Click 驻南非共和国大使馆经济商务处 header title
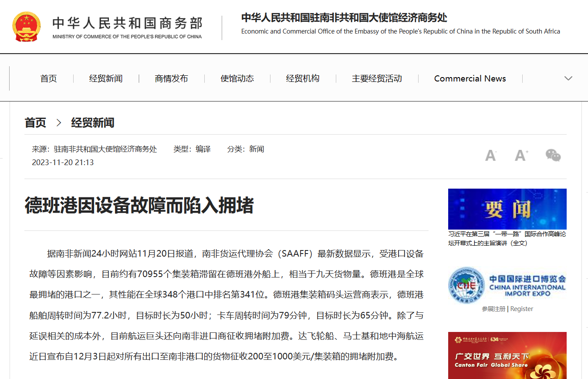The image size is (588, 379). (x=344, y=18)
